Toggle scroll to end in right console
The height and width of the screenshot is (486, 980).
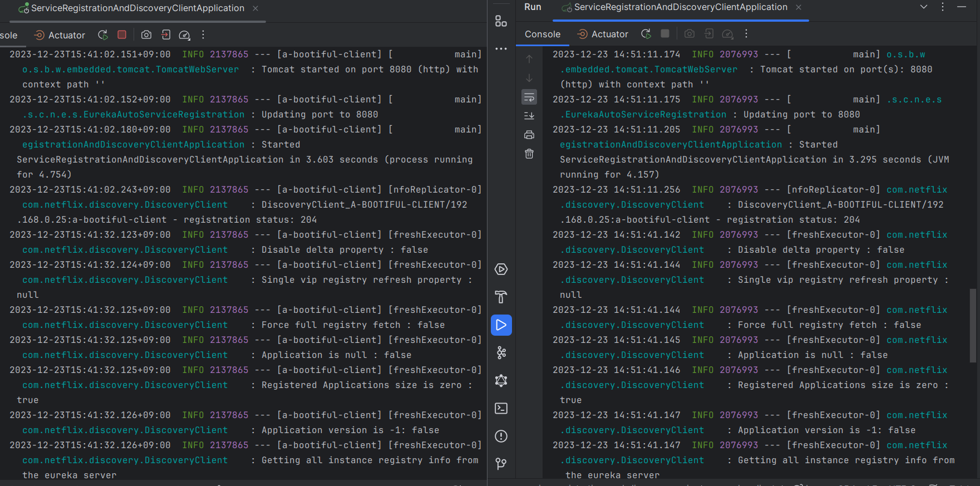point(529,116)
